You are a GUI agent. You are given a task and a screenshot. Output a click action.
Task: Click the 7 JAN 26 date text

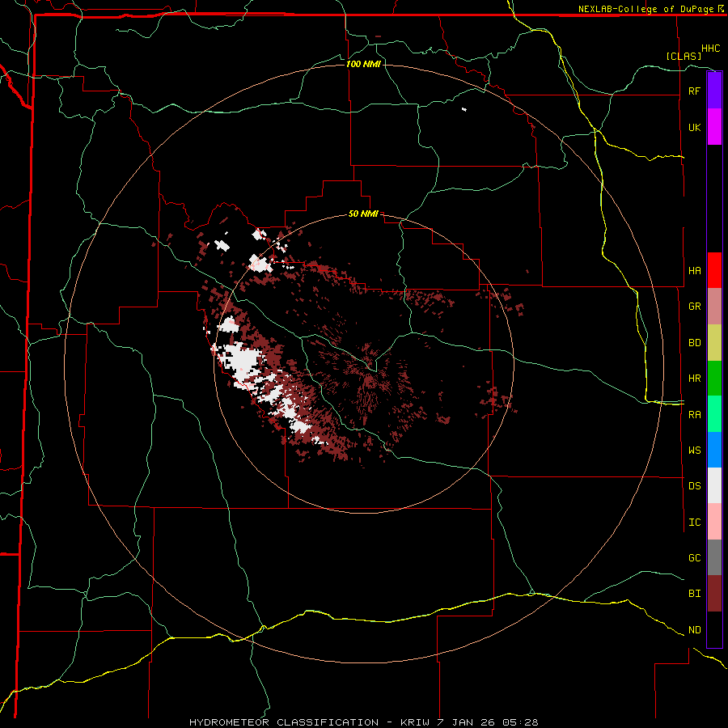[467, 722]
